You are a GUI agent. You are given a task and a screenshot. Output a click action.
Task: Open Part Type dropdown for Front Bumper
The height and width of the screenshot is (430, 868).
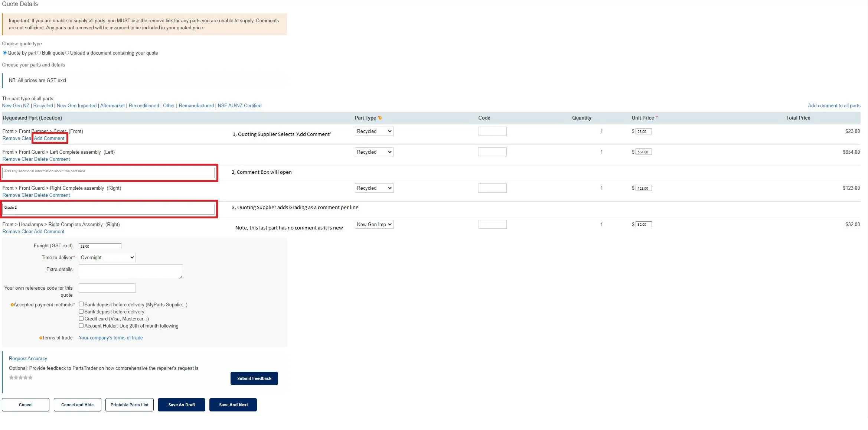(374, 131)
